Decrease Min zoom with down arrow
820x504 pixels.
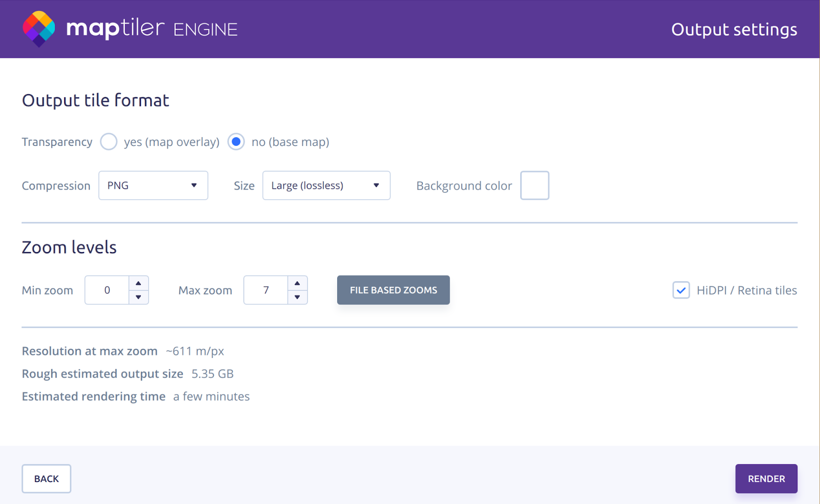(x=138, y=297)
